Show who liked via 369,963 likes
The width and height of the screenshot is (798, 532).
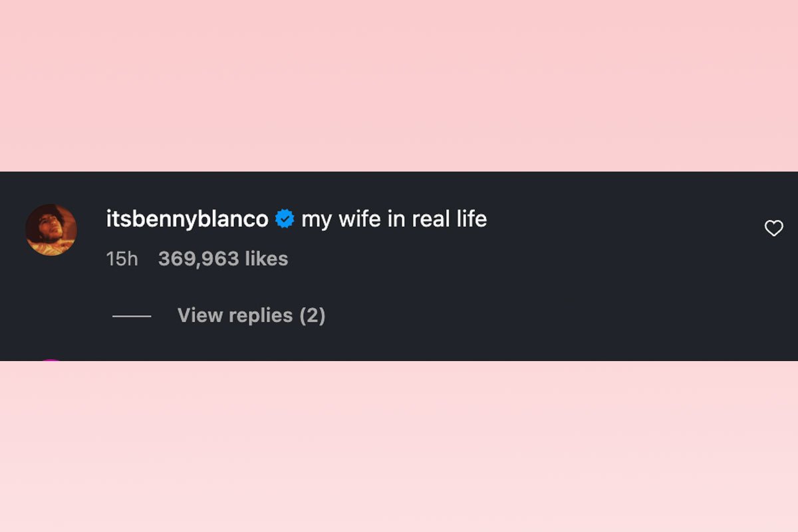223,259
